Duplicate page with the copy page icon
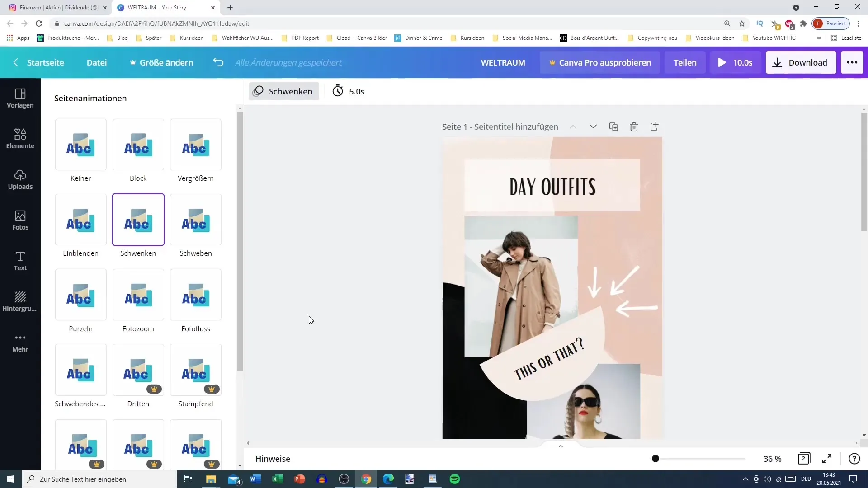 click(613, 127)
